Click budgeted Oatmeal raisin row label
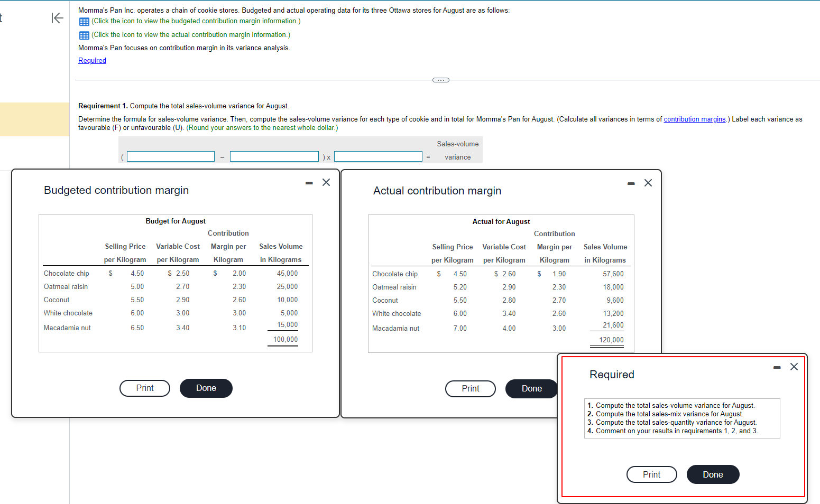 [x=66, y=287]
